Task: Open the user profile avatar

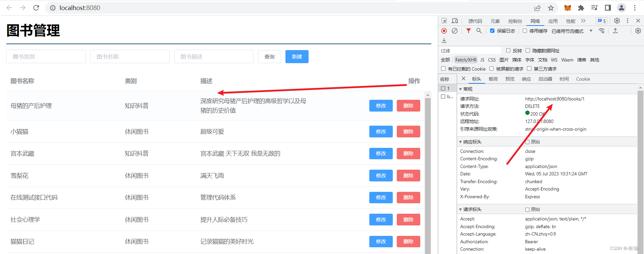Action: [x=622, y=8]
